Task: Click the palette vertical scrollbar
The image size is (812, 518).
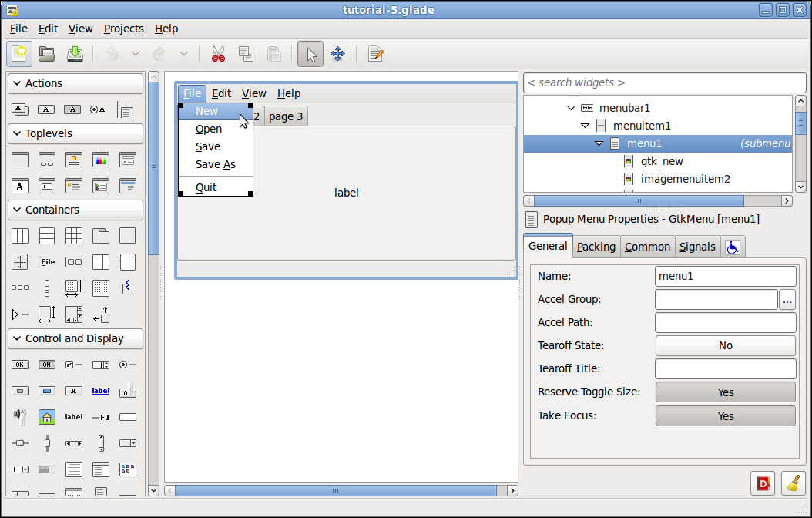Action: [x=153, y=168]
